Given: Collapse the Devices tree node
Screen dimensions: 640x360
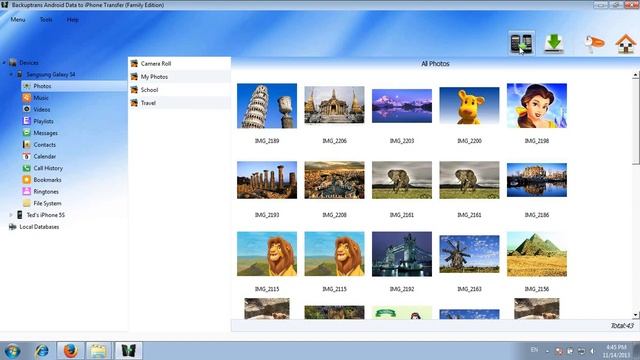Looking at the screenshot, I should click(x=4, y=63).
